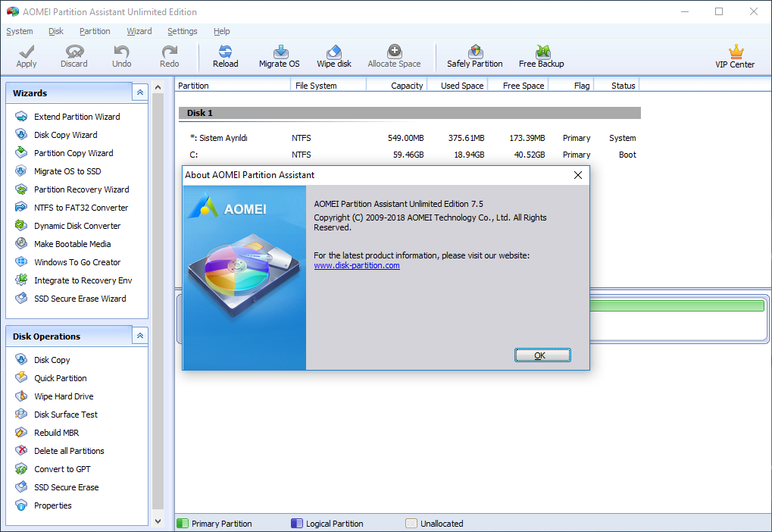Close the About AOMEI Partition Assistant dialog
The image size is (772, 532).
coord(578,175)
